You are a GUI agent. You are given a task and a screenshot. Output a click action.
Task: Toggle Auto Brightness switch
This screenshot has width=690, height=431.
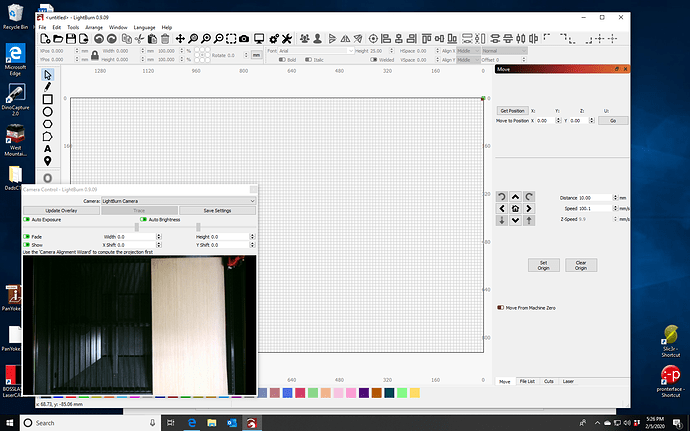(x=143, y=219)
